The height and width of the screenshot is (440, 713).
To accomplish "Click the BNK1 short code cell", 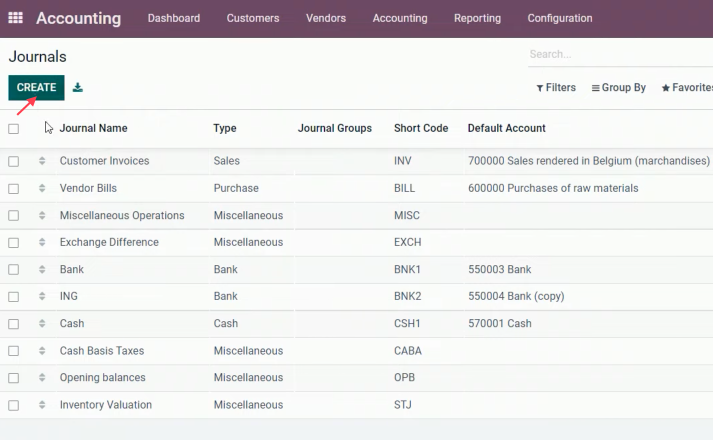I will [407, 270].
